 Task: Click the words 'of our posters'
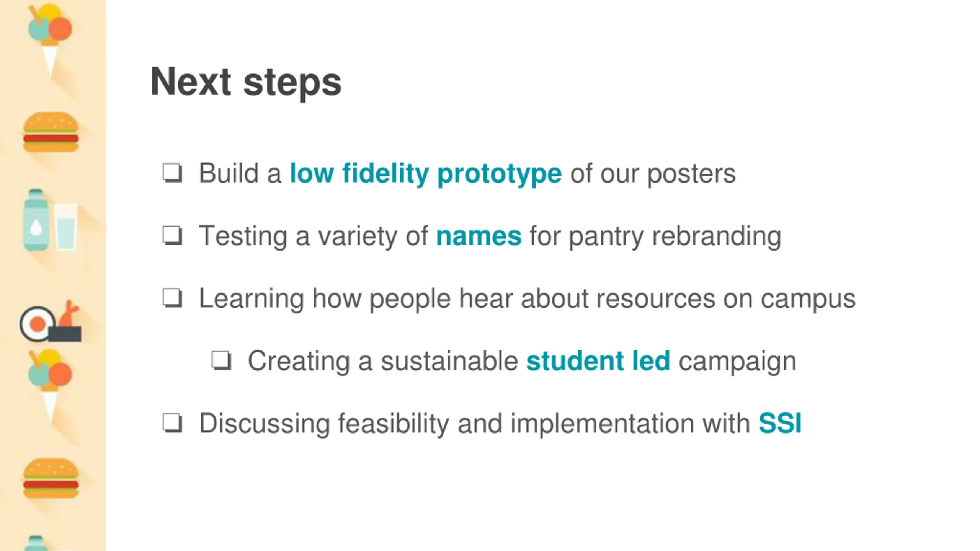click(653, 174)
